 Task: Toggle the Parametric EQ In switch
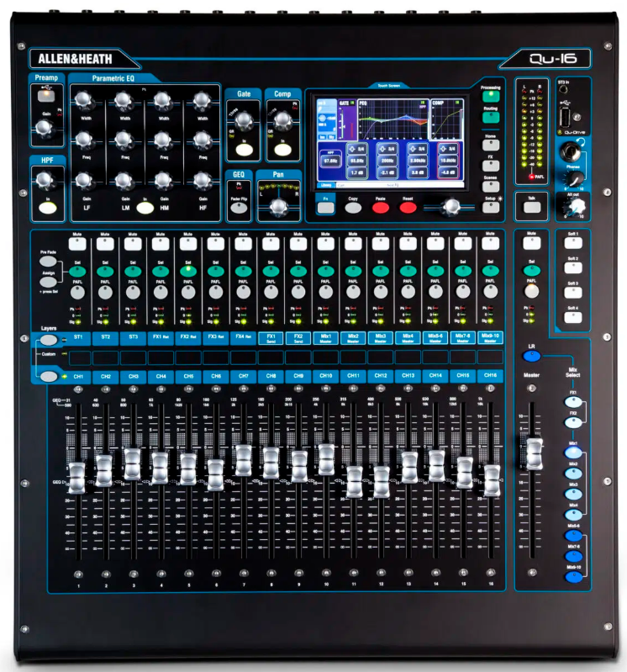145,209
